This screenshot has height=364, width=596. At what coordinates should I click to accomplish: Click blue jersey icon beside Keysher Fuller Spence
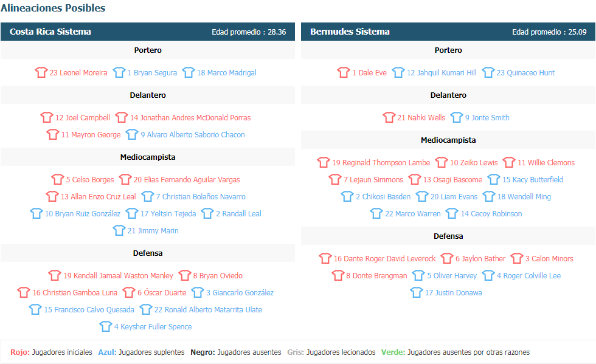(x=106, y=326)
